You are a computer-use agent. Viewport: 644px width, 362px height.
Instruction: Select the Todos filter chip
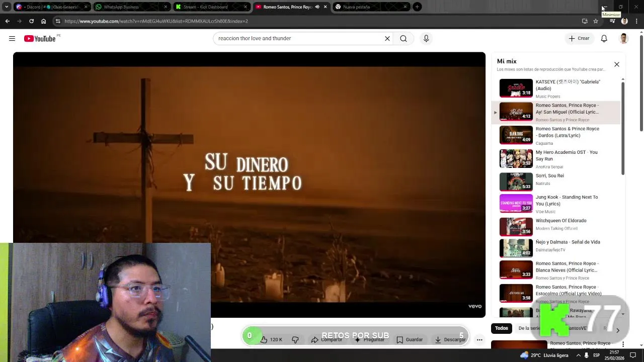(x=502, y=328)
